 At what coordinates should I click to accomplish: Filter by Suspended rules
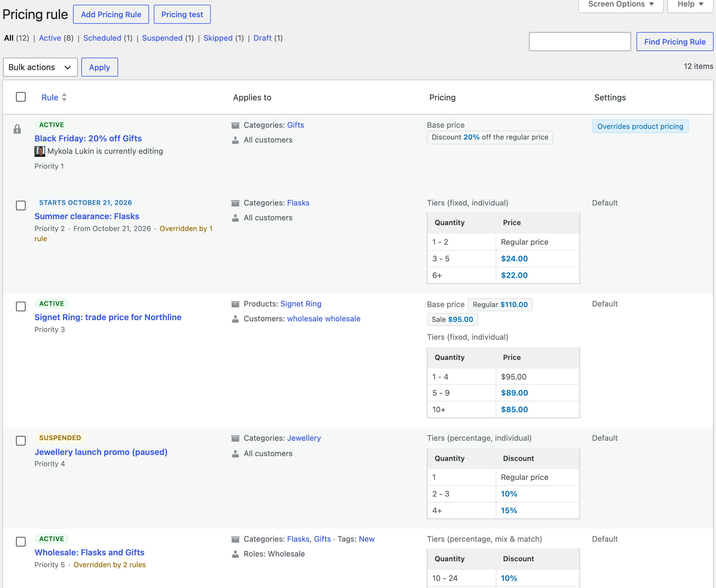(162, 38)
